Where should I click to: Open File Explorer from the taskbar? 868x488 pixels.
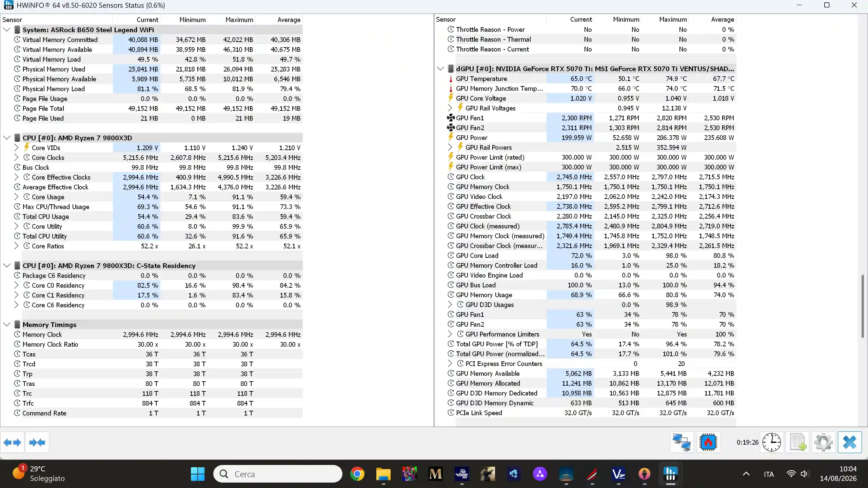click(x=383, y=474)
